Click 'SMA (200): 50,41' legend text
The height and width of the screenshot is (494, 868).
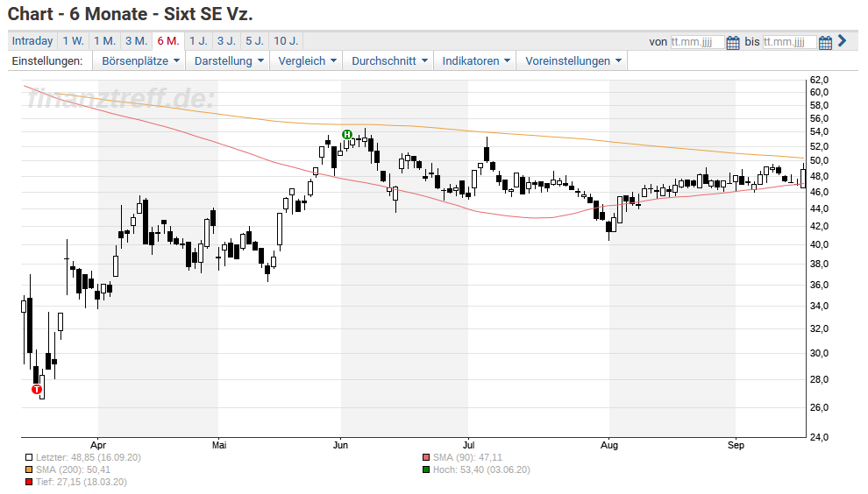coord(73,469)
